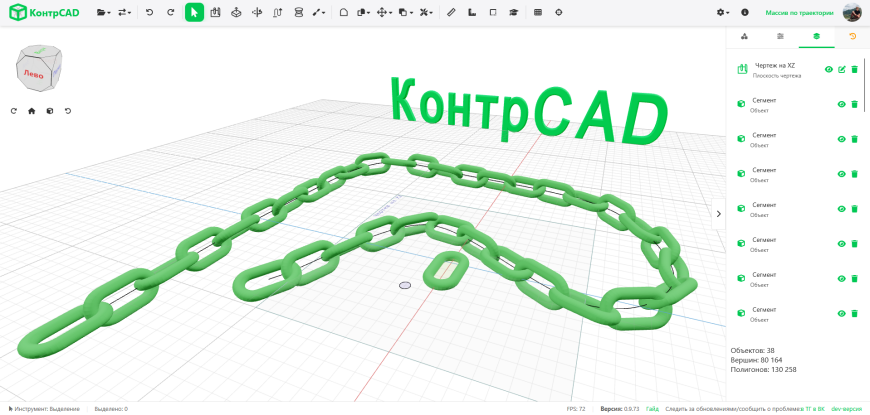The image size is (870, 415).
Task: Open the import/export arrows dropdown
Action: click(125, 12)
